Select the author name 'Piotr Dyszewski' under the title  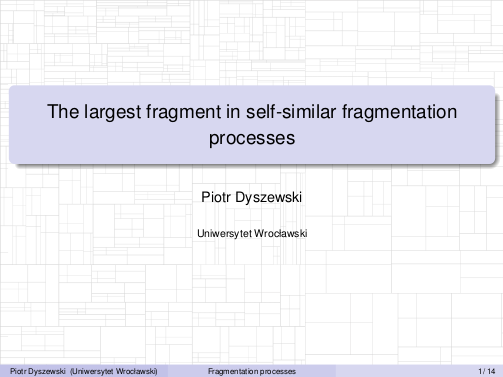tap(252, 197)
